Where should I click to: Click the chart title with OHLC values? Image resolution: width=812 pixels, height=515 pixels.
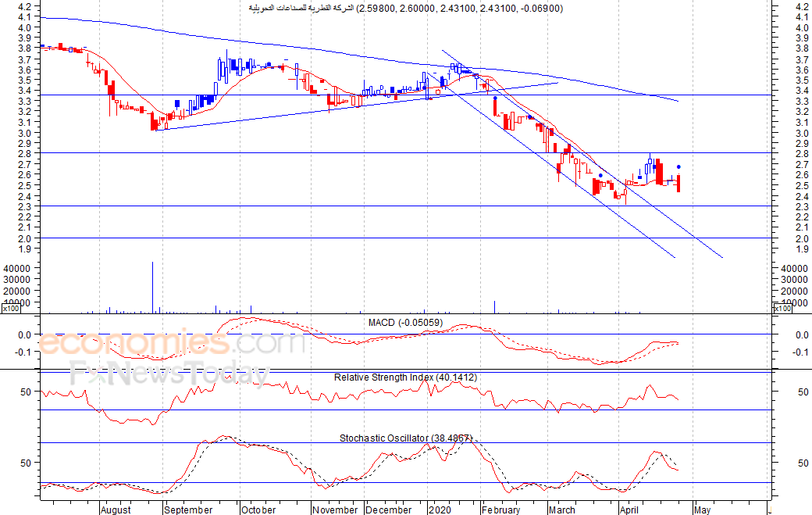point(405,9)
